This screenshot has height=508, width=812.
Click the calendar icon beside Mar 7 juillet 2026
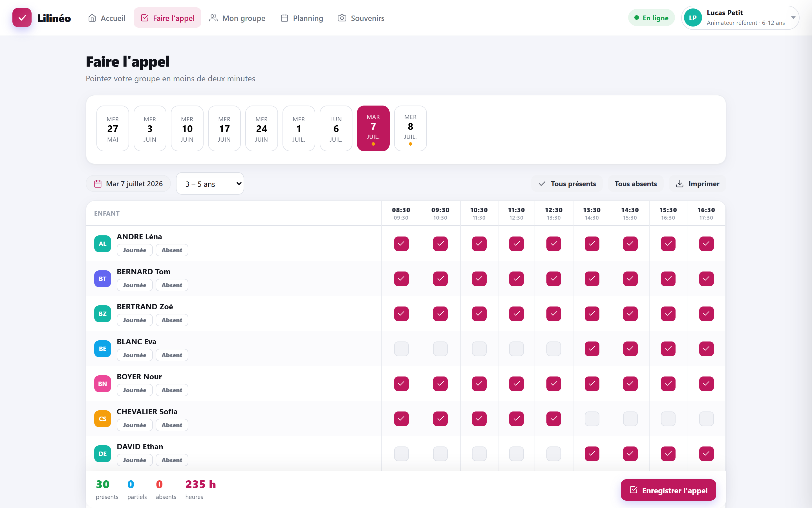click(98, 184)
